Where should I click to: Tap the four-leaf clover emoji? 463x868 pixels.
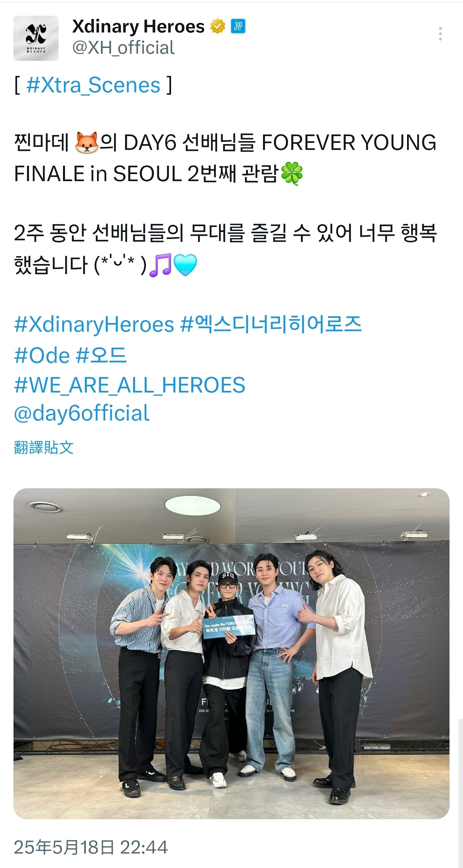click(x=292, y=173)
